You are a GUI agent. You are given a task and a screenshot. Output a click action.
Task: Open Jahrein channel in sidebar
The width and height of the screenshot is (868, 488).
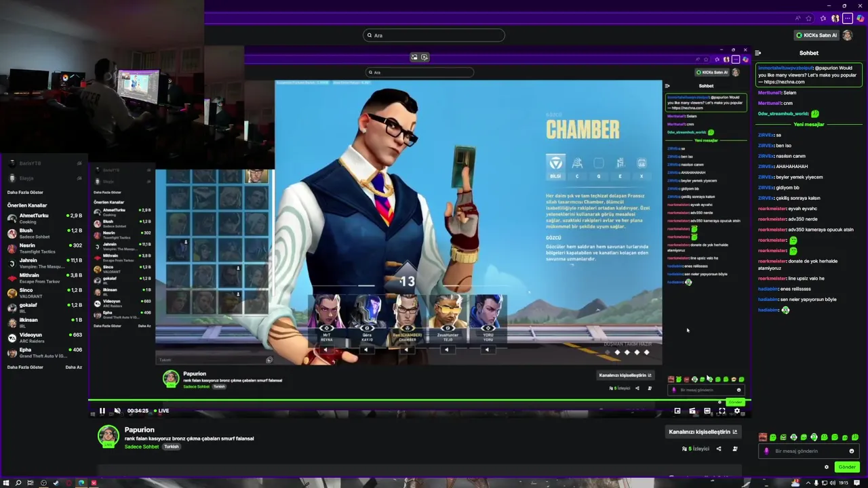(45, 263)
